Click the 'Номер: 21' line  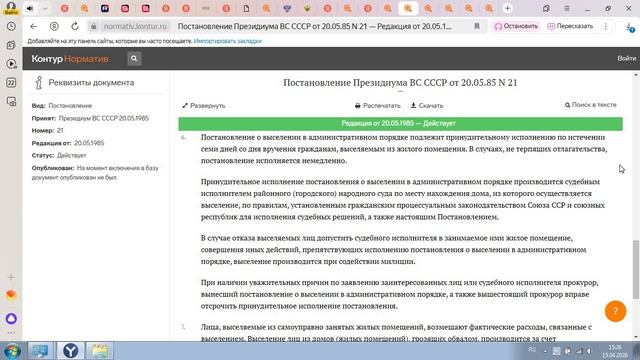pos(47,131)
